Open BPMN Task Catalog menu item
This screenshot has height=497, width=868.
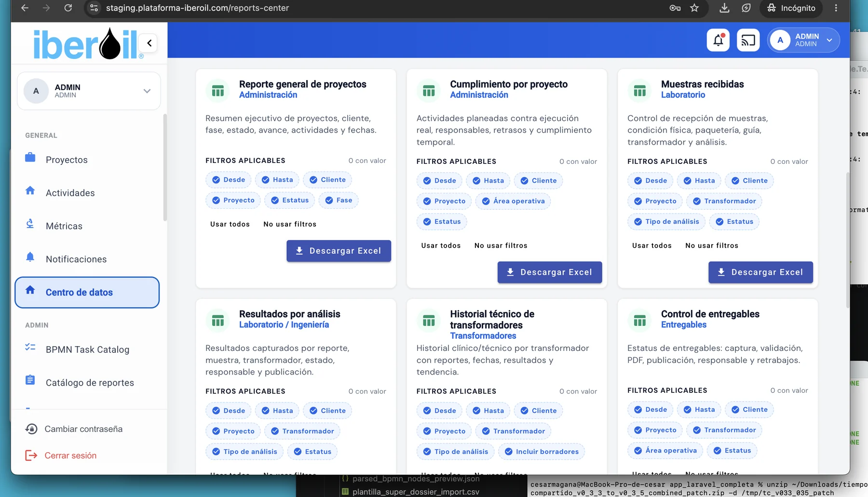[x=87, y=349]
